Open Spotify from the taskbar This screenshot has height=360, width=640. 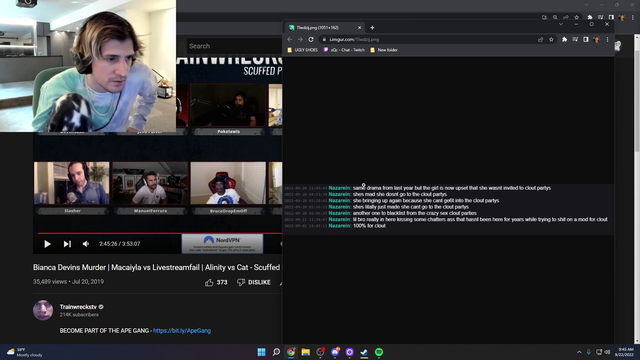tap(379, 352)
